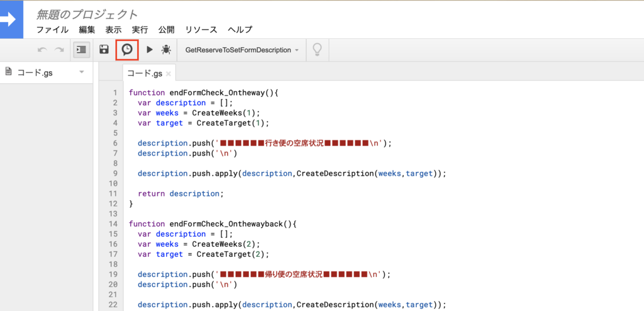644x311 pixels.
Task: Run the selected function with play icon
Action: 150,50
